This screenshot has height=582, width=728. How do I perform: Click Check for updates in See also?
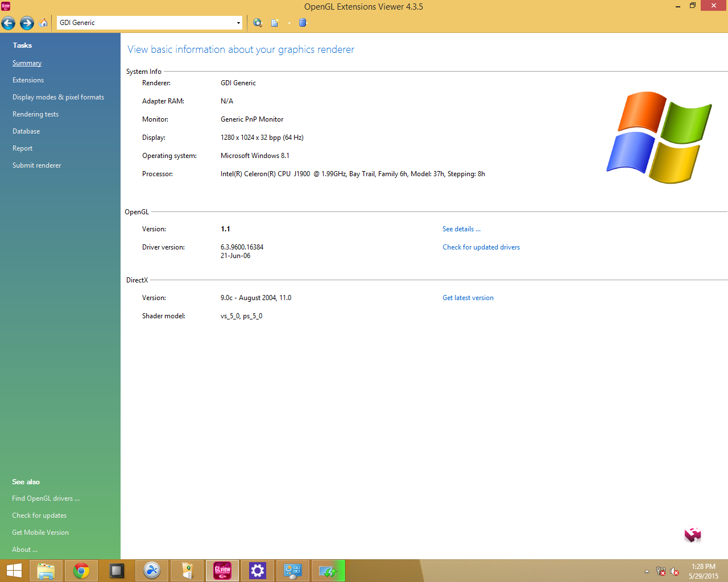pos(39,516)
